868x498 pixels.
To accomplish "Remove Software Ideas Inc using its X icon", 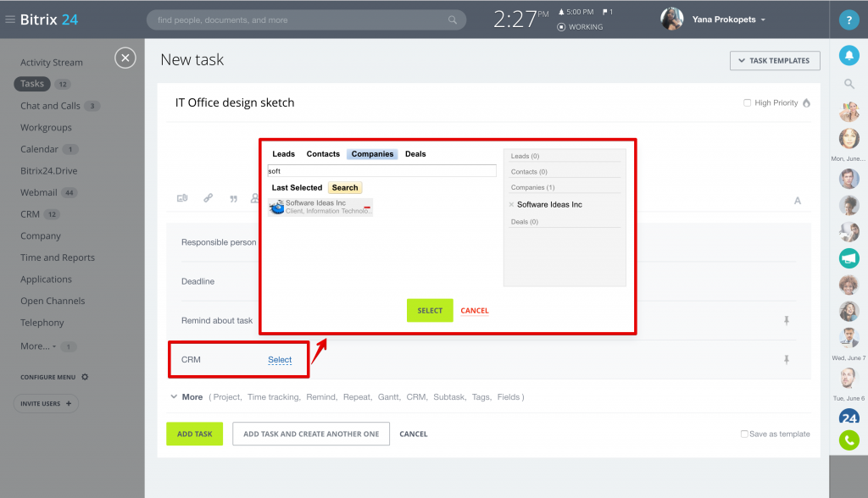I will [x=511, y=205].
